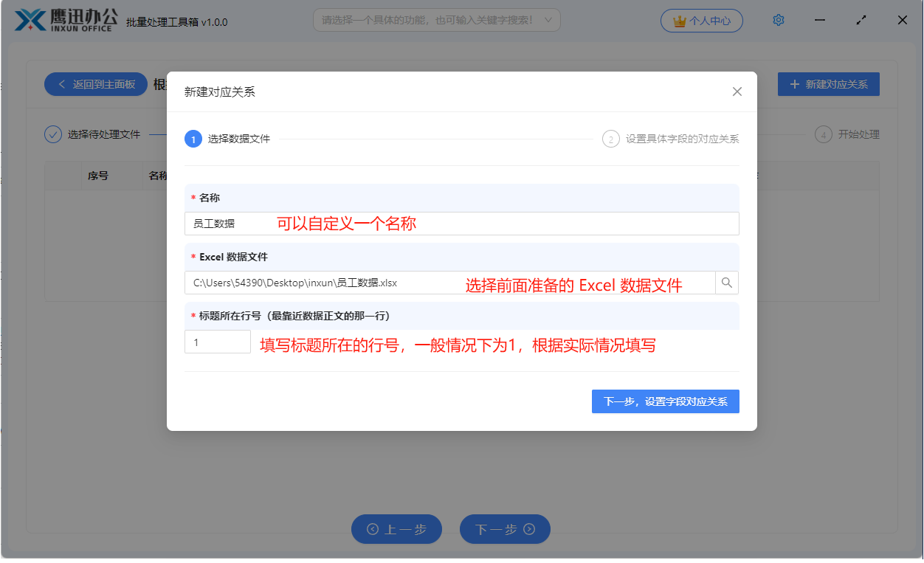
Task: Click the magnifier browse icon for Excel file
Action: point(727,283)
